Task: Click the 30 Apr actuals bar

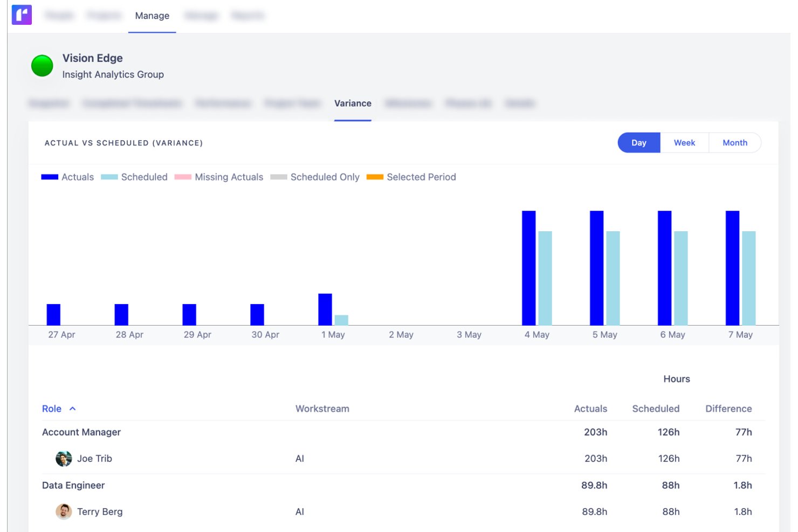Action: (x=257, y=315)
